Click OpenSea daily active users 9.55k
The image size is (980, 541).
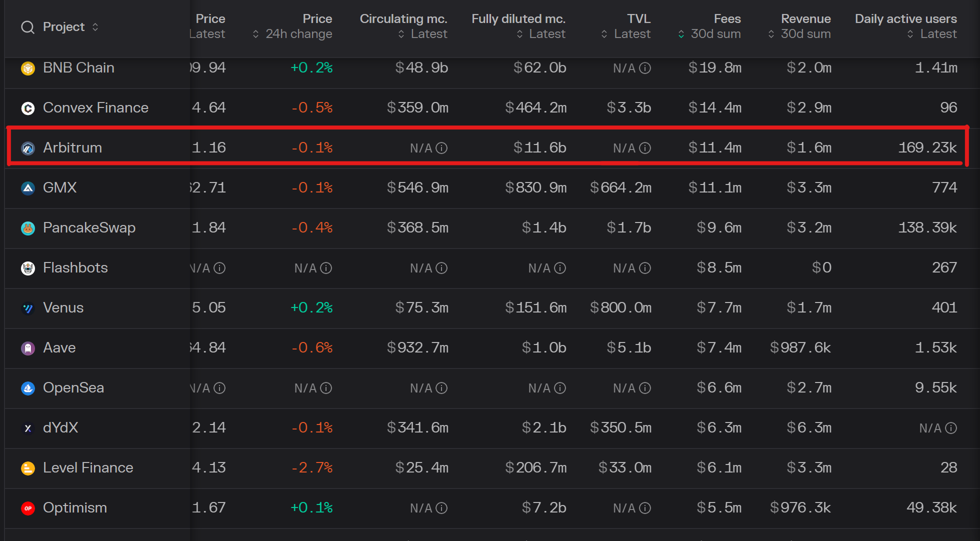point(936,387)
